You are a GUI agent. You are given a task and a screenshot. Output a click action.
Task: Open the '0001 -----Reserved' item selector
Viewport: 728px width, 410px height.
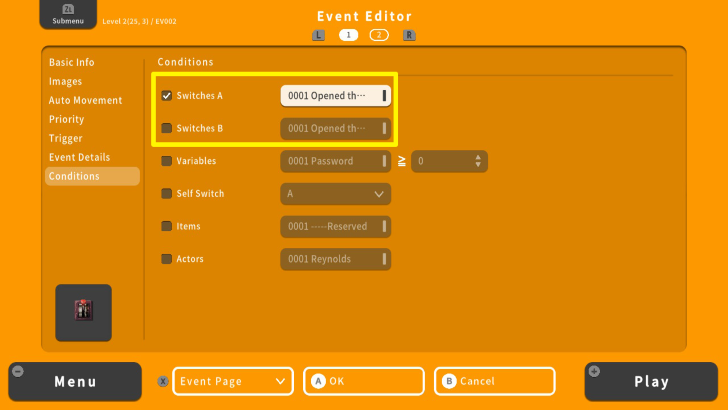[x=336, y=227]
